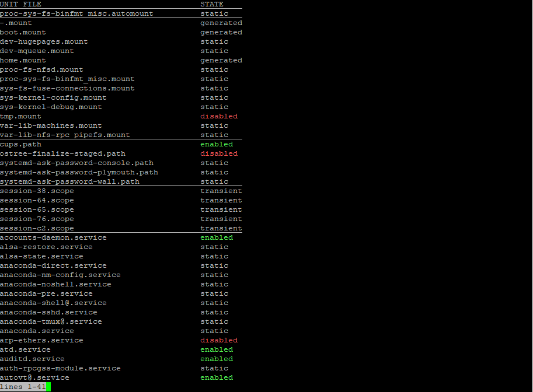Viewport: 533px width, 392px height.
Task: Select session-c2.scope unit name
Action: pos(37,228)
